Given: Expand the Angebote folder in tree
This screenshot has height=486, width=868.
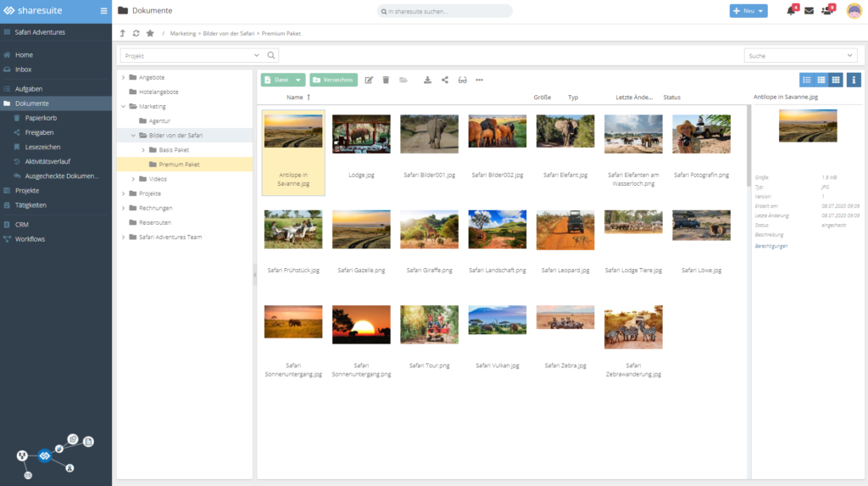Looking at the screenshot, I should (123, 77).
